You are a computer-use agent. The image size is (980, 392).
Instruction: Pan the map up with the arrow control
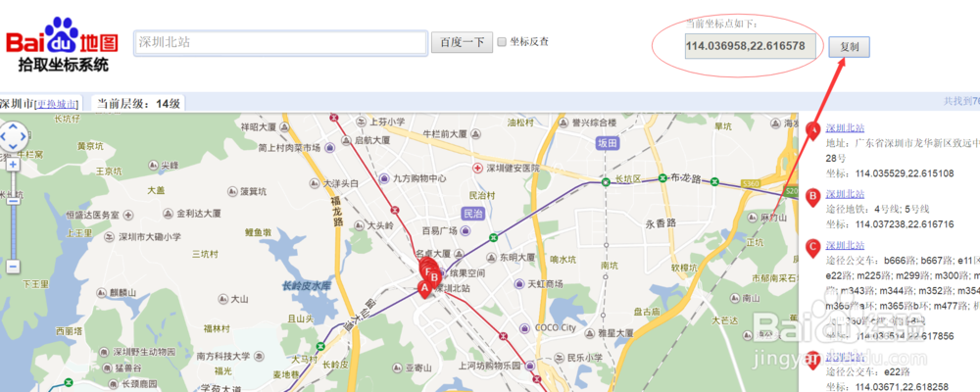click(13, 126)
